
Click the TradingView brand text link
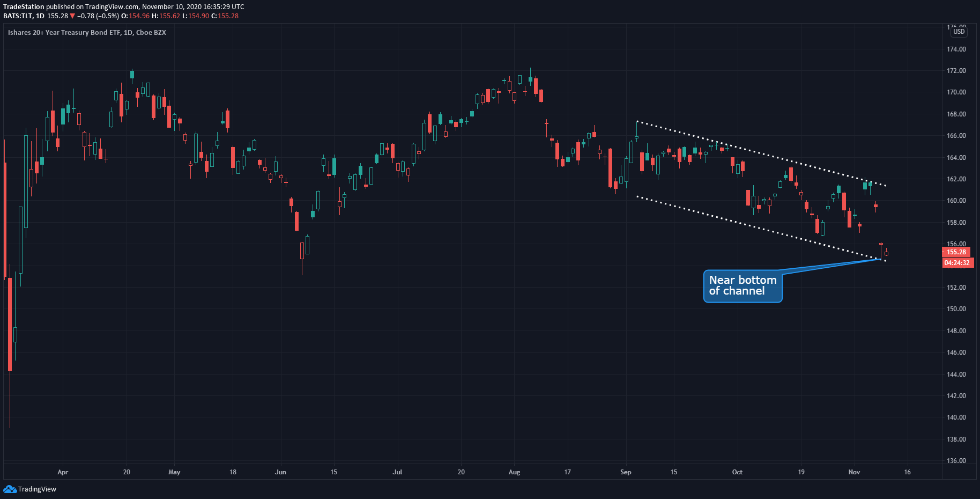(x=37, y=489)
